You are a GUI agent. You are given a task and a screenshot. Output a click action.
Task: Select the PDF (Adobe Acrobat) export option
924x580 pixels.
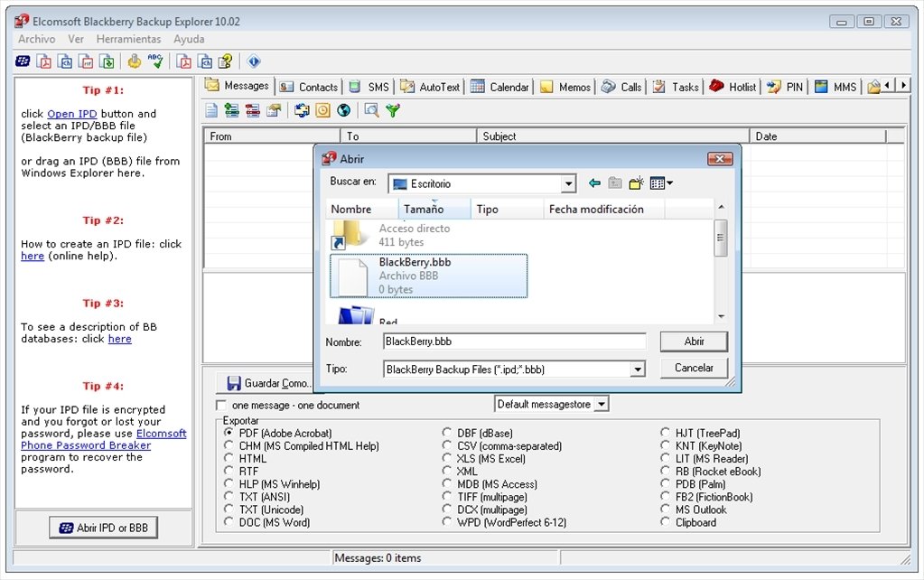click(229, 433)
